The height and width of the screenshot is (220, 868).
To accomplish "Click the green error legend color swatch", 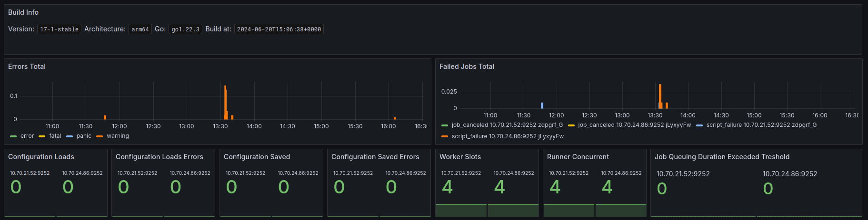I will (13, 136).
